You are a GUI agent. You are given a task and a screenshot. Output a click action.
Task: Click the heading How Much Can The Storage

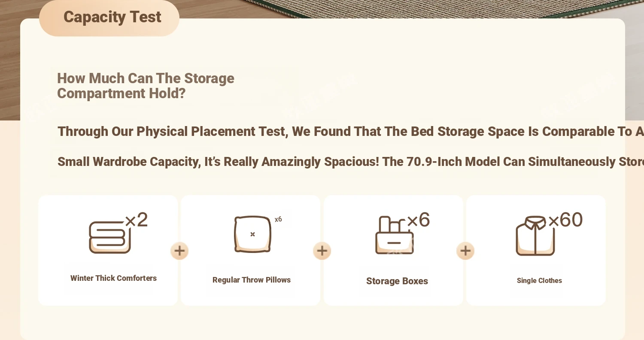(146, 78)
